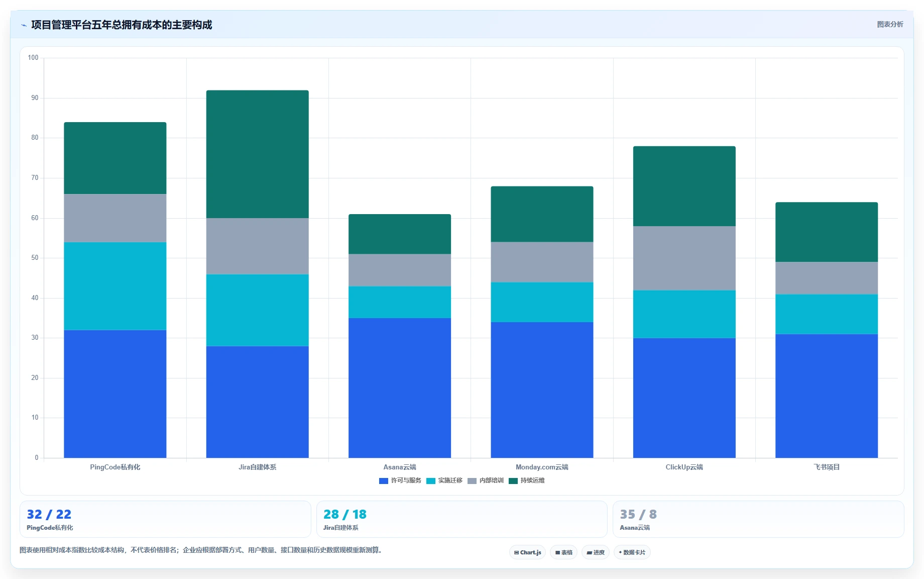924x579 pixels.
Task: Click the 进度 chip in the footer
Action: click(x=596, y=552)
